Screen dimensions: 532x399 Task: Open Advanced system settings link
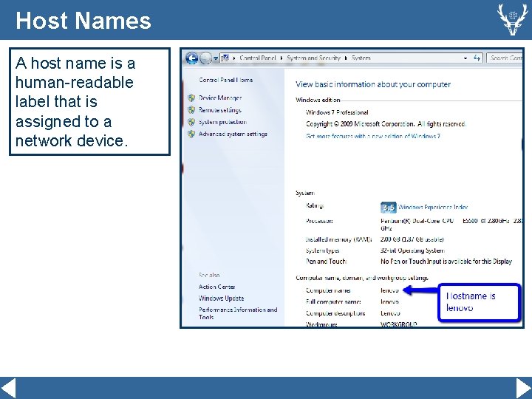pos(233,134)
